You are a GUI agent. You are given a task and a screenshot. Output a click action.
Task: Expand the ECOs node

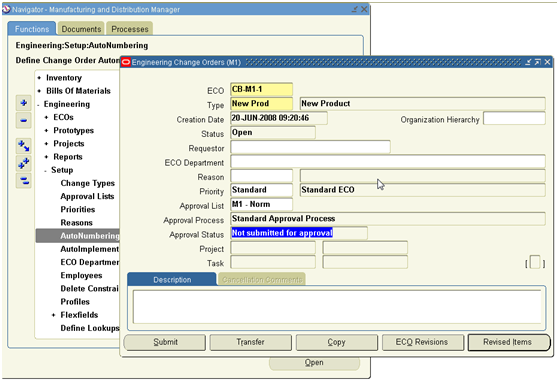pyautogui.click(x=46, y=117)
